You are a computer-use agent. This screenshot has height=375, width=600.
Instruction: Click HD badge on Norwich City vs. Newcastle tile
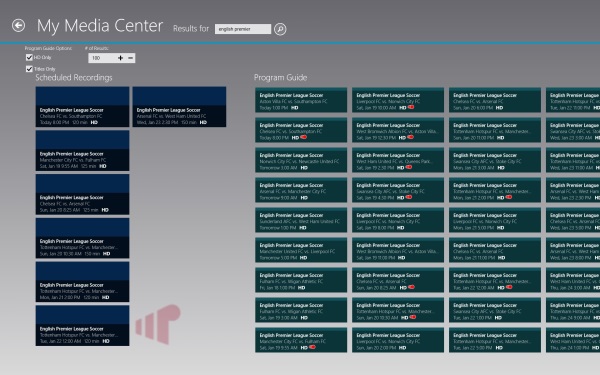304,168
